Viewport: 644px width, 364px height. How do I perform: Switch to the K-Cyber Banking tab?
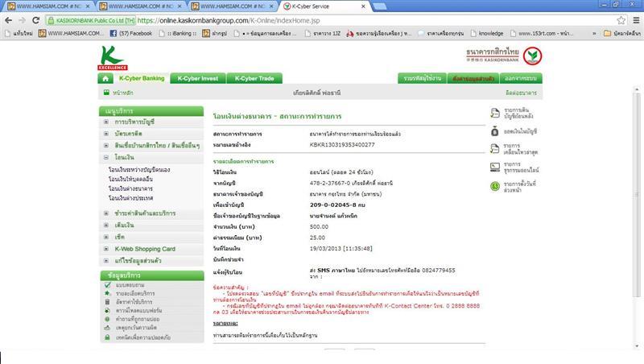point(142,78)
